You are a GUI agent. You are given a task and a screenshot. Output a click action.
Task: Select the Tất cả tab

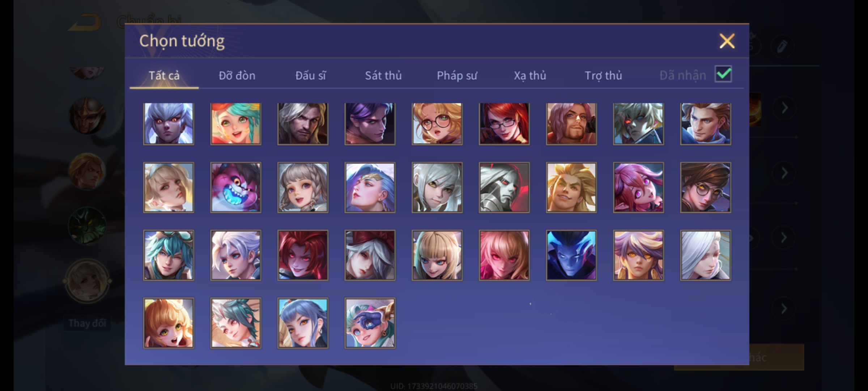pyautogui.click(x=164, y=75)
